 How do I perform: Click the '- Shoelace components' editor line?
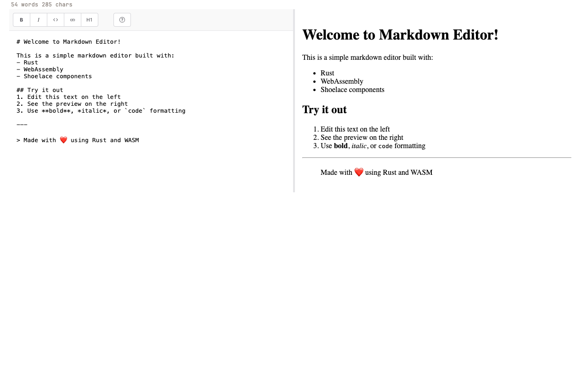[54, 76]
